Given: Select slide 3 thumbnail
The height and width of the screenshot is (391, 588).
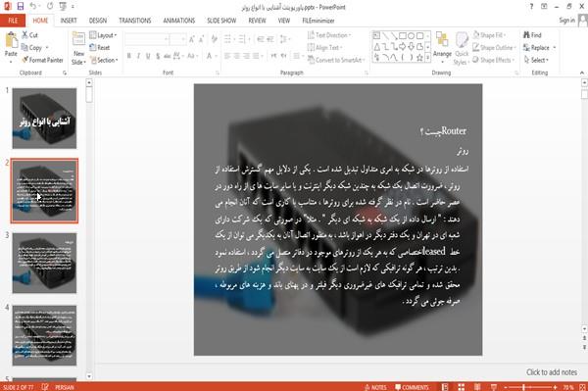Looking at the screenshot, I should tap(44, 263).
